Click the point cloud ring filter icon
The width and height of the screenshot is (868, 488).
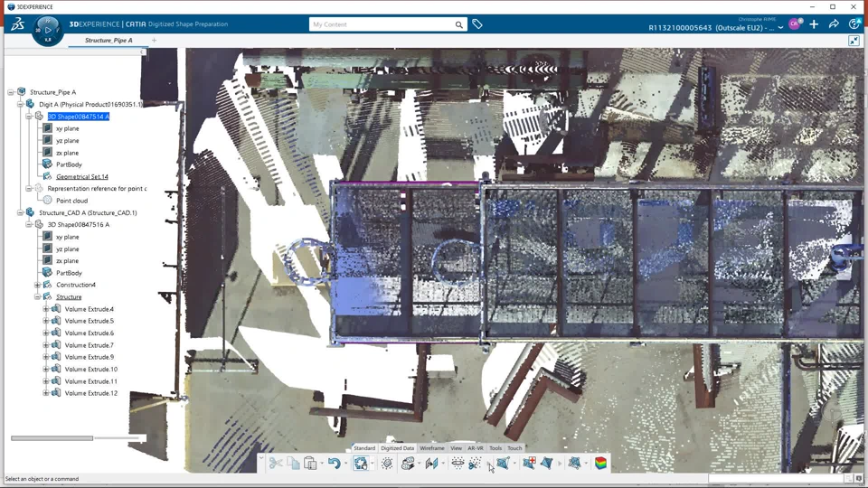[x=458, y=463]
